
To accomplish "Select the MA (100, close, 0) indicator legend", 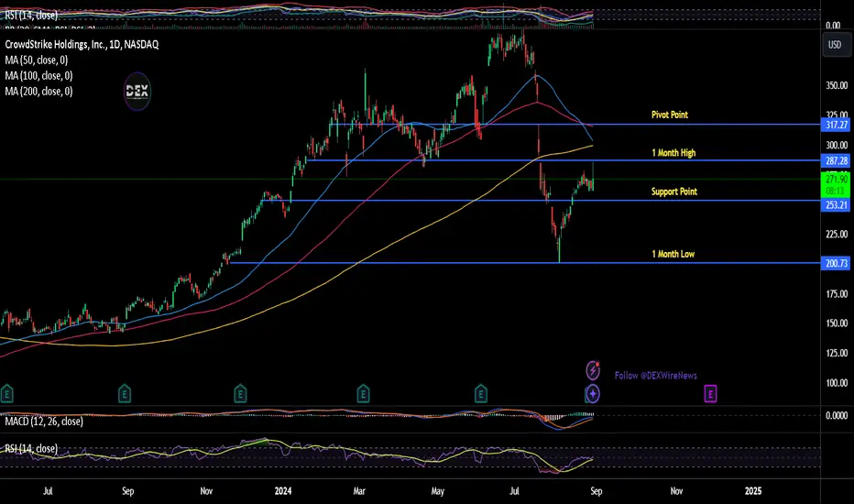I will coord(38,76).
